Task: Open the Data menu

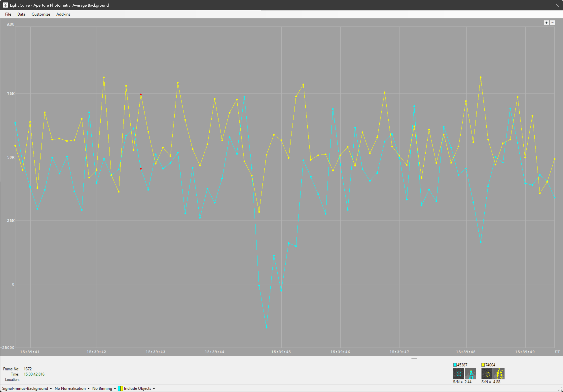Action: click(x=21, y=14)
